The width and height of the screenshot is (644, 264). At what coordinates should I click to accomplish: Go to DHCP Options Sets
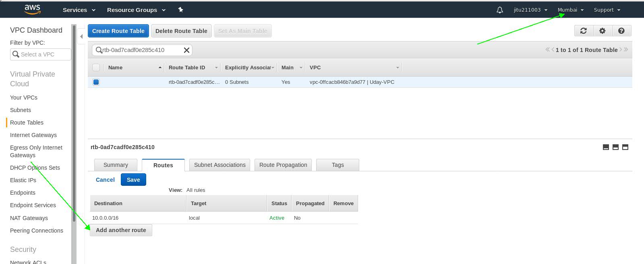pos(35,168)
